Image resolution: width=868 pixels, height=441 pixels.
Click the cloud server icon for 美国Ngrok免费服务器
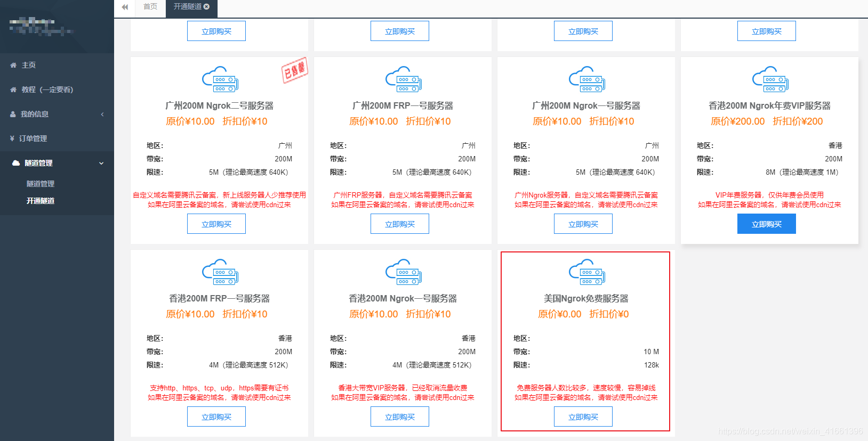pos(586,272)
